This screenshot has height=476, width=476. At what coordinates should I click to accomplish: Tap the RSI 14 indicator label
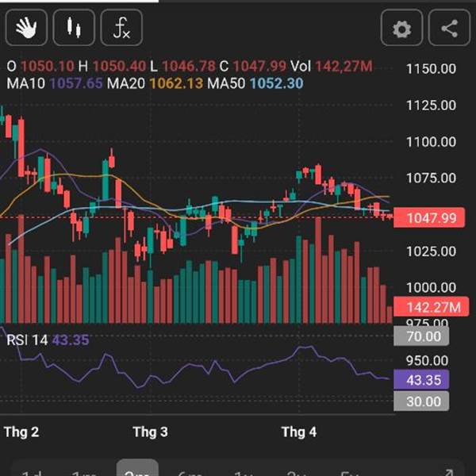pyautogui.click(x=27, y=340)
